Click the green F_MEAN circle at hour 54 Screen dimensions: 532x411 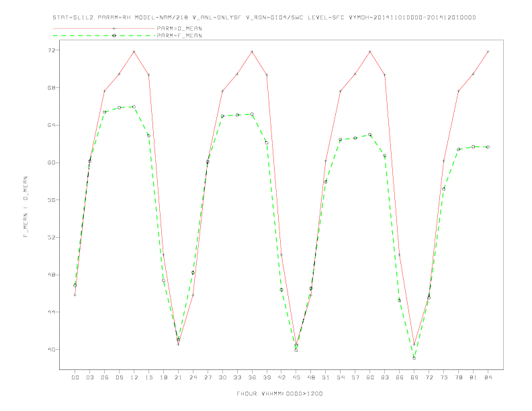pyautogui.click(x=341, y=140)
